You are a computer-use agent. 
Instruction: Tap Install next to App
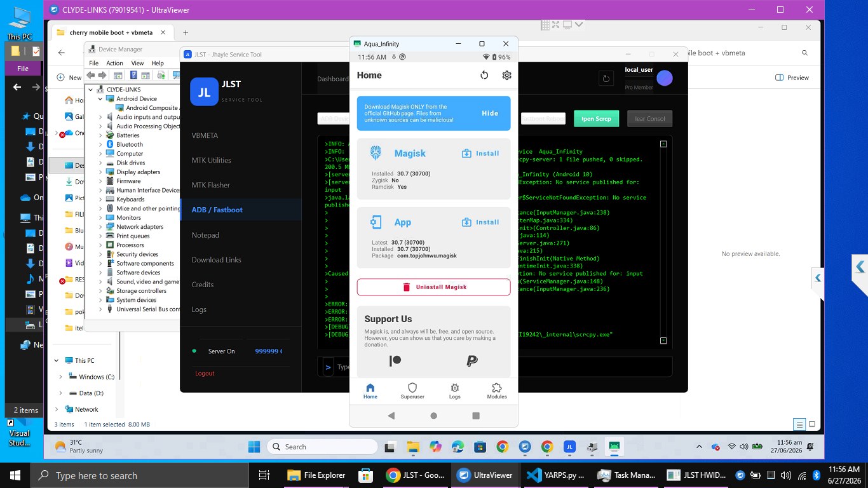point(480,222)
